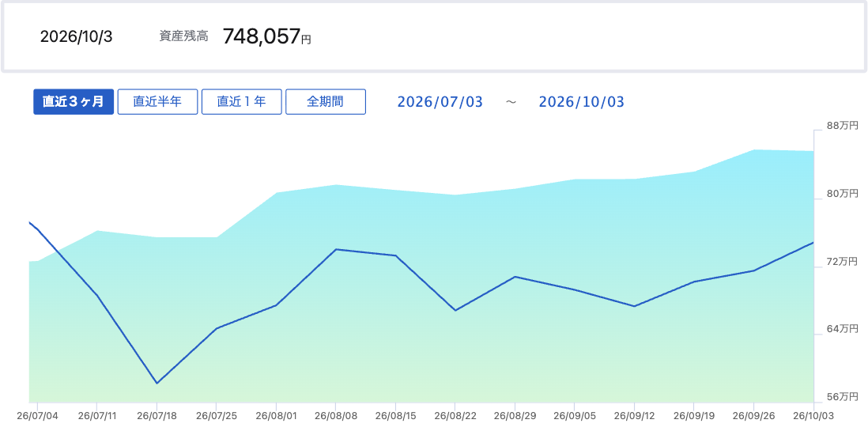
Task: Click the 26/07/25 x-axis label
Action: [216, 415]
